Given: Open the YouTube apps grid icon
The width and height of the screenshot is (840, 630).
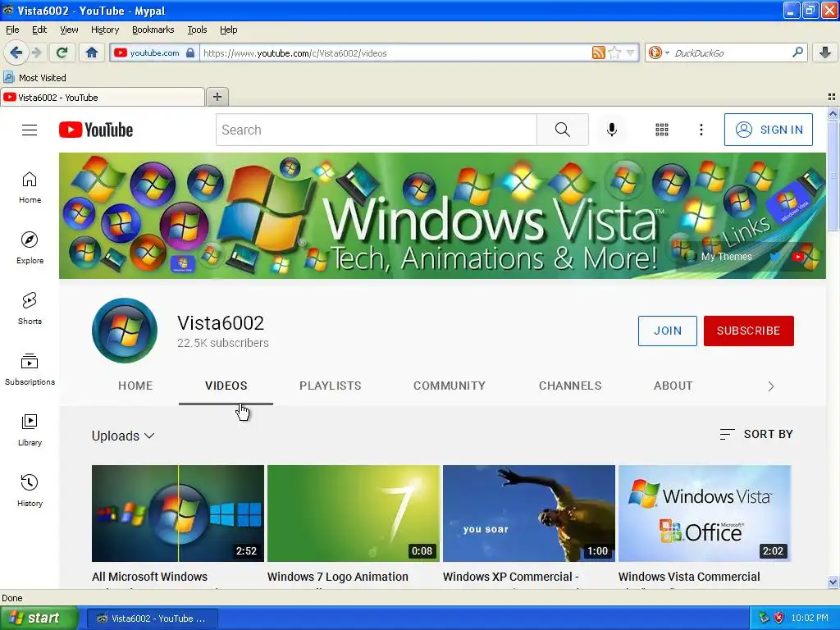Looking at the screenshot, I should pos(662,130).
